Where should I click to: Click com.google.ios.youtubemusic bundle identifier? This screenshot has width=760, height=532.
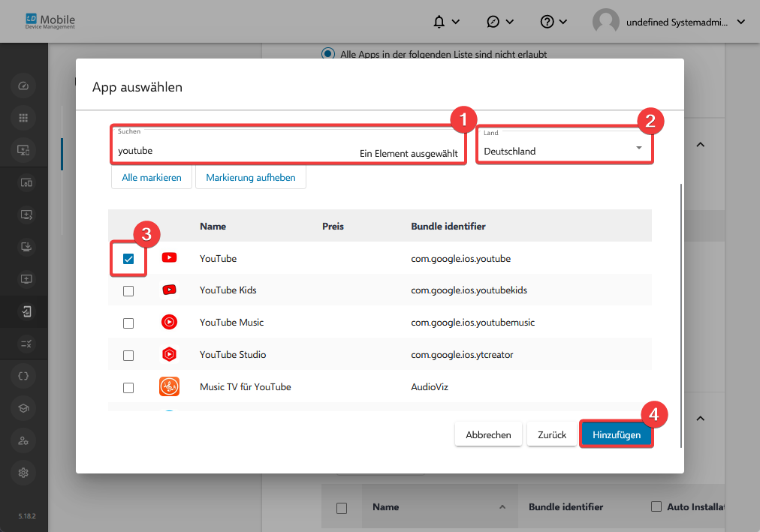pyautogui.click(x=473, y=323)
